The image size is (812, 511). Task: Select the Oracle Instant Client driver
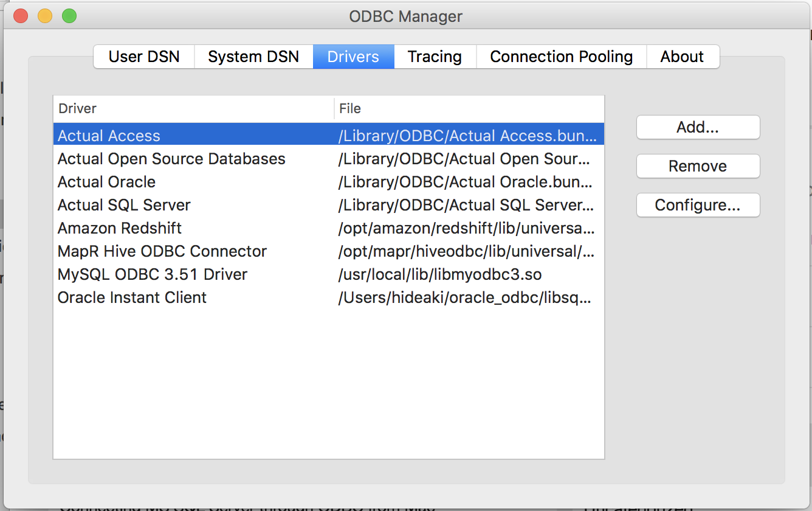pyautogui.click(x=182, y=297)
